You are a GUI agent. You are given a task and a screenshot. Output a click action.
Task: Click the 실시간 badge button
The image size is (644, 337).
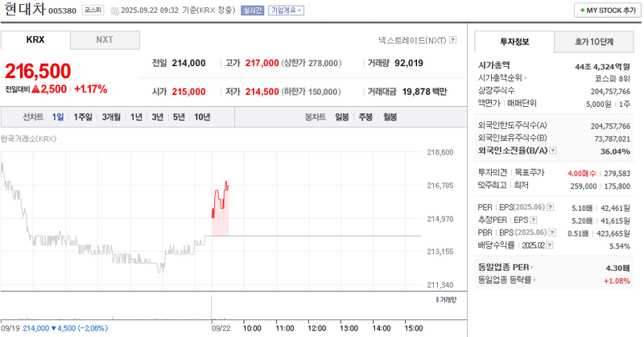pos(252,10)
